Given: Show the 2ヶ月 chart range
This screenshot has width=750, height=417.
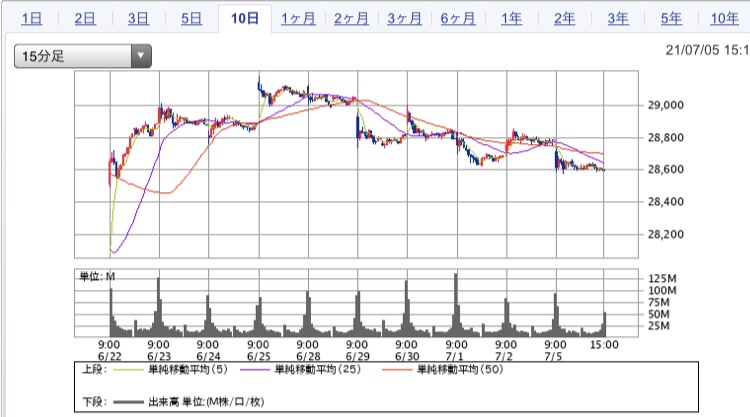Looking at the screenshot, I should pos(351,19).
